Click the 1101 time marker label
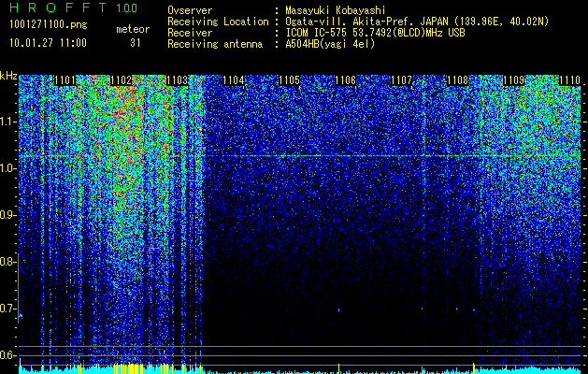The image size is (588, 374). coord(65,80)
